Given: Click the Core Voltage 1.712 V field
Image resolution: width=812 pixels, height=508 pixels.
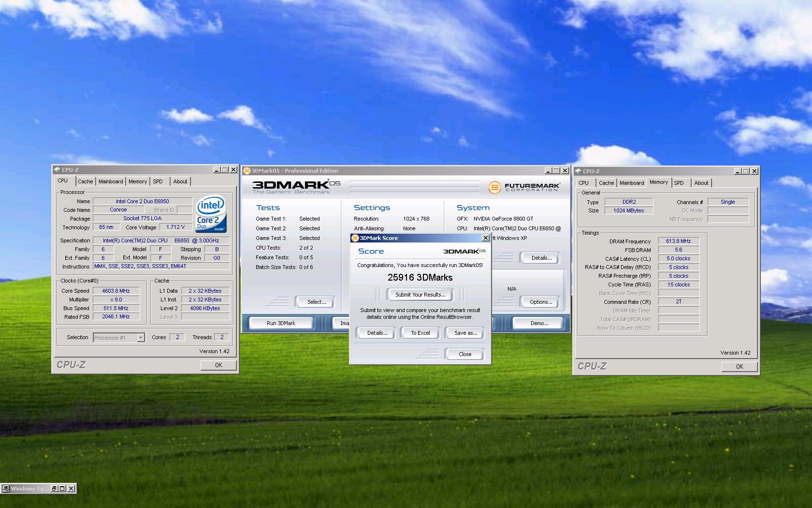Looking at the screenshot, I should tap(175, 227).
